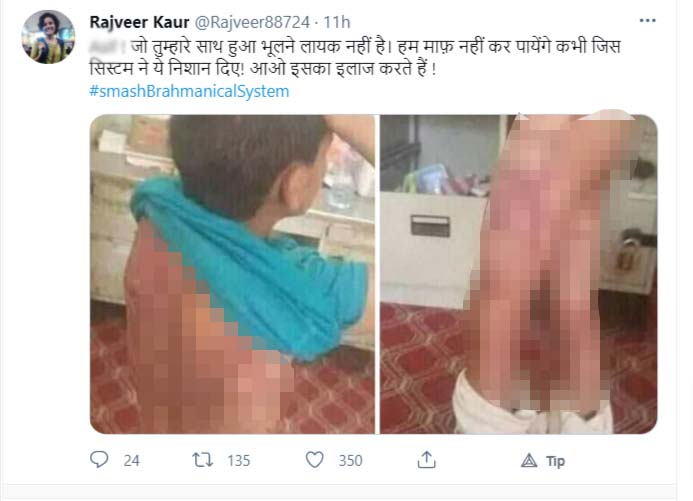Screen dimensions: 693x501
Task: Click the first line of Hindi tweet text
Action: (x=355, y=46)
